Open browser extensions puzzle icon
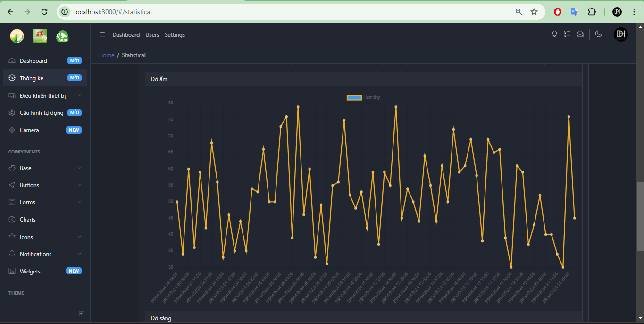This screenshot has width=644, height=324. (x=592, y=12)
